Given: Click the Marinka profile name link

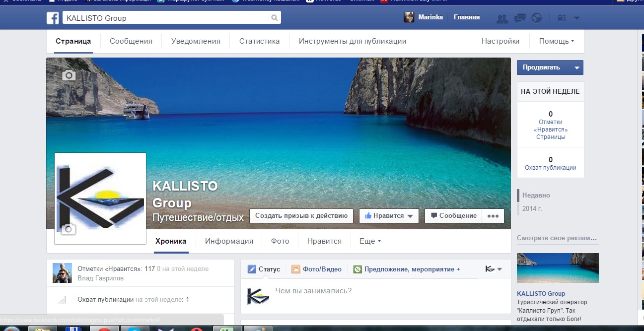Looking at the screenshot, I should point(431,17).
